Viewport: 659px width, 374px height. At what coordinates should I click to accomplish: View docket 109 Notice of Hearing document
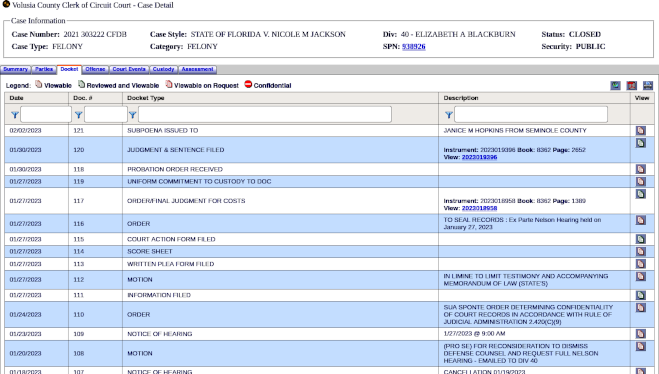coord(641,334)
